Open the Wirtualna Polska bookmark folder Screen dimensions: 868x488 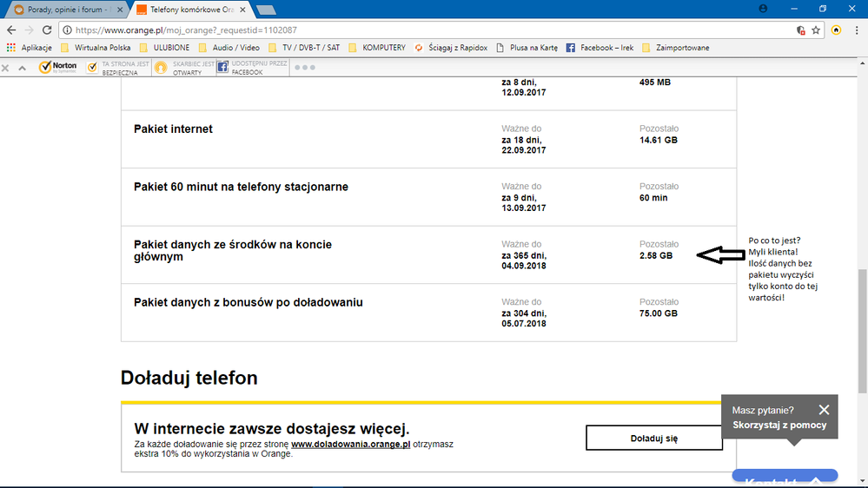[96, 48]
